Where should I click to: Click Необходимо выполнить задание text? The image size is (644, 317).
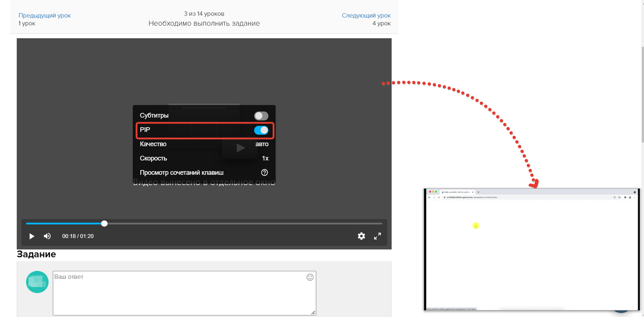point(204,24)
